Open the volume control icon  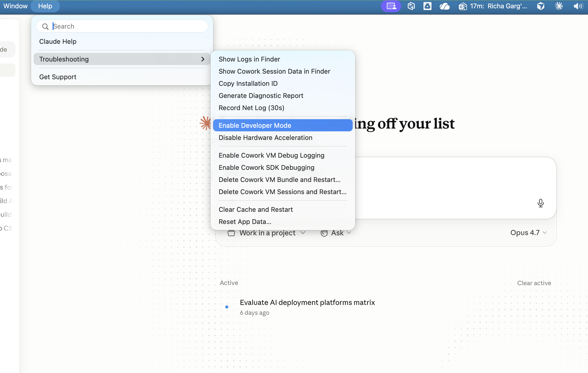tap(578, 6)
